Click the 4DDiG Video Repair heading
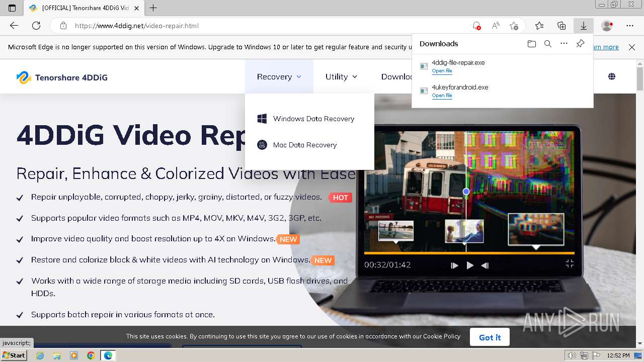The image size is (644, 362). 131,135
